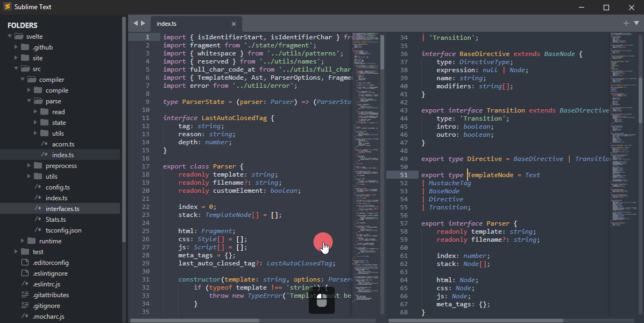Collapse the src folder
644x323 pixels.
click(16, 68)
